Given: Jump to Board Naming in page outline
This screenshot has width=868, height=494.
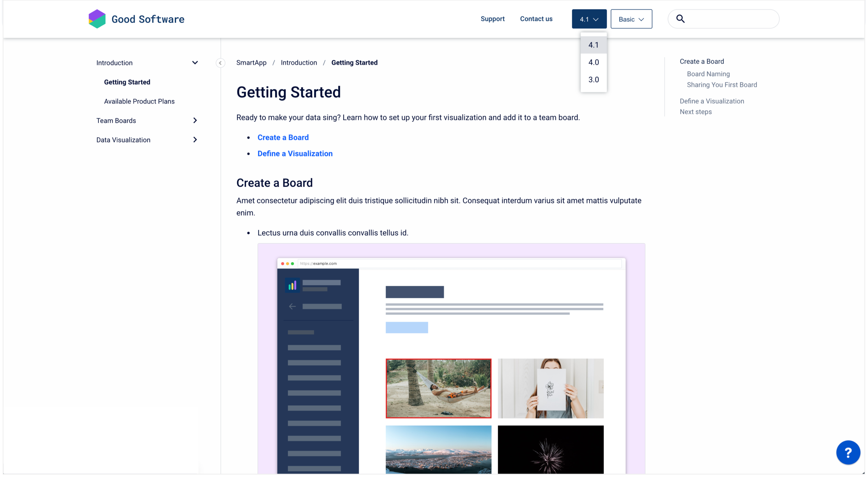Looking at the screenshot, I should click(708, 74).
